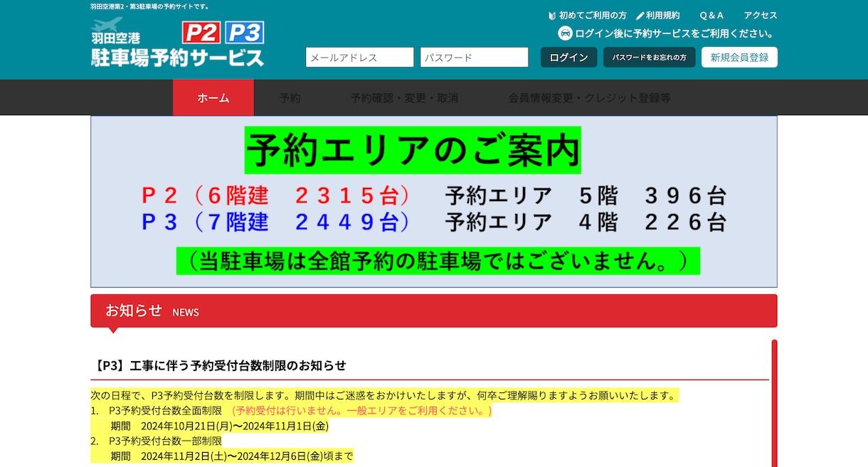Open the 利用規約 link
Image resolution: width=868 pixels, height=467 pixels.
tap(663, 16)
